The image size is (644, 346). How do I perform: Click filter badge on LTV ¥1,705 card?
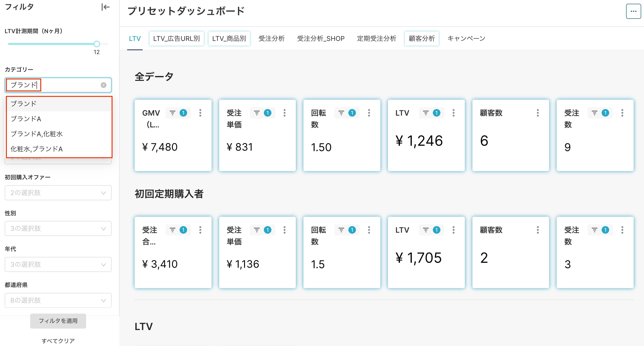point(436,230)
